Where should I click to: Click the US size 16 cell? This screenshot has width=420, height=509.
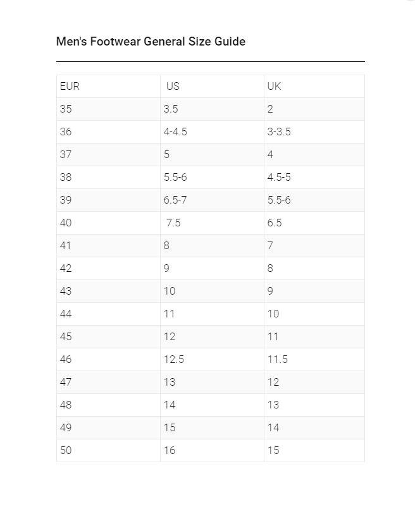170,451
